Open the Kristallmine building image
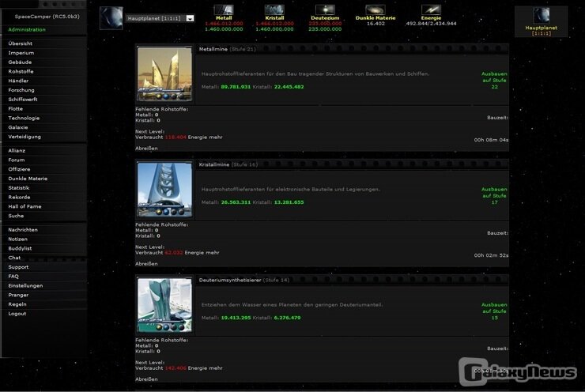 coord(164,190)
